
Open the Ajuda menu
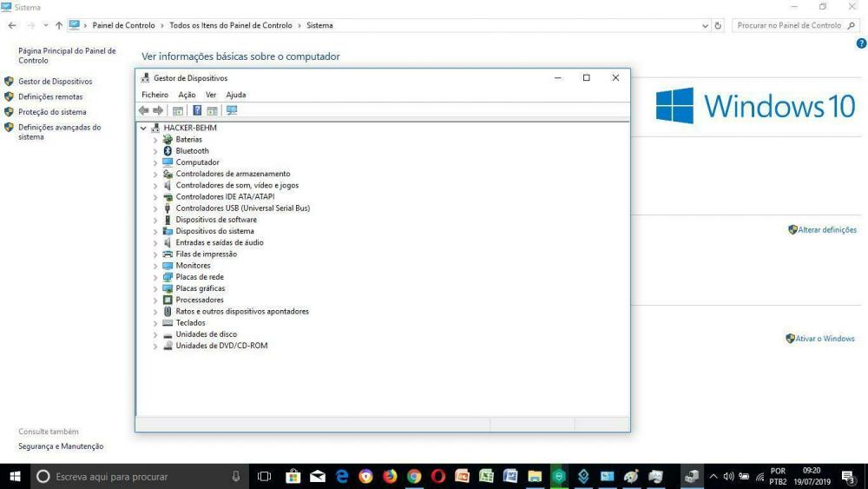click(235, 95)
